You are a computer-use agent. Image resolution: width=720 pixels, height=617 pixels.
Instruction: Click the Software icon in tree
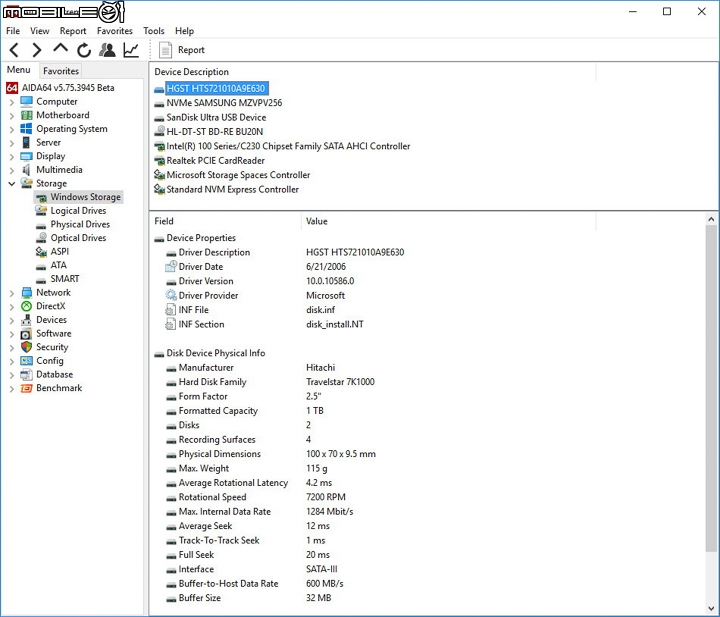pos(27,334)
